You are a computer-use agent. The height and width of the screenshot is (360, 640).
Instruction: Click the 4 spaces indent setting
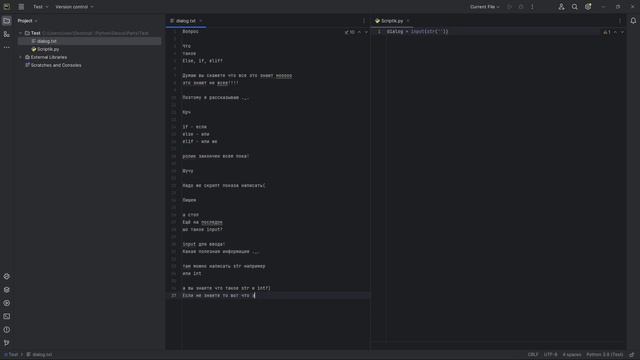571,355
